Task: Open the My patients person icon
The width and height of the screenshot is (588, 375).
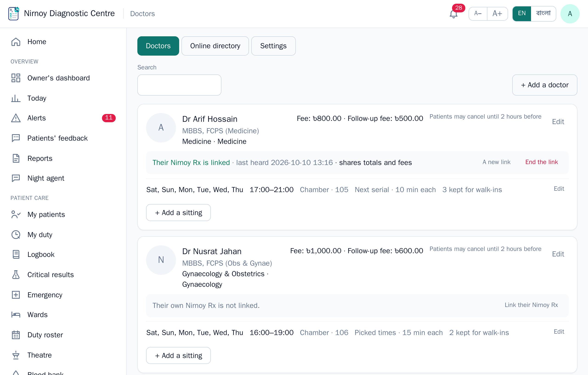Action: point(16,214)
